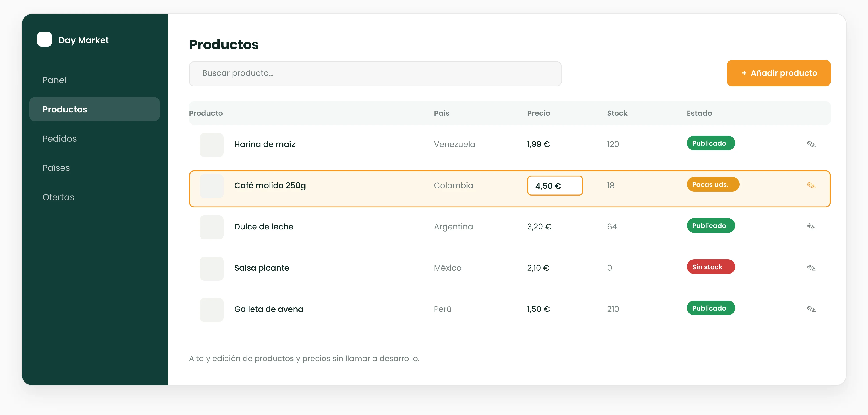Click the Añadir producto button
868x415 pixels.
pyautogui.click(x=778, y=73)
